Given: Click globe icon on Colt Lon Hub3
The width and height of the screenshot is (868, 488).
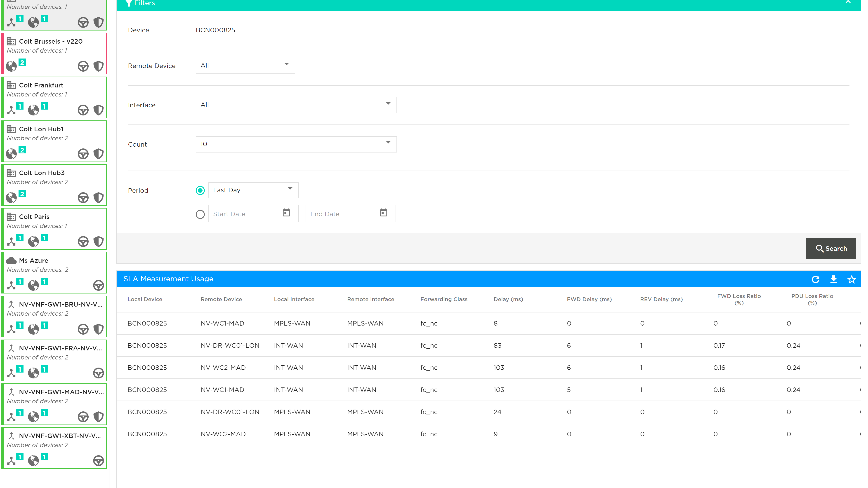Looking at the screenshot, I should point(12,198).
